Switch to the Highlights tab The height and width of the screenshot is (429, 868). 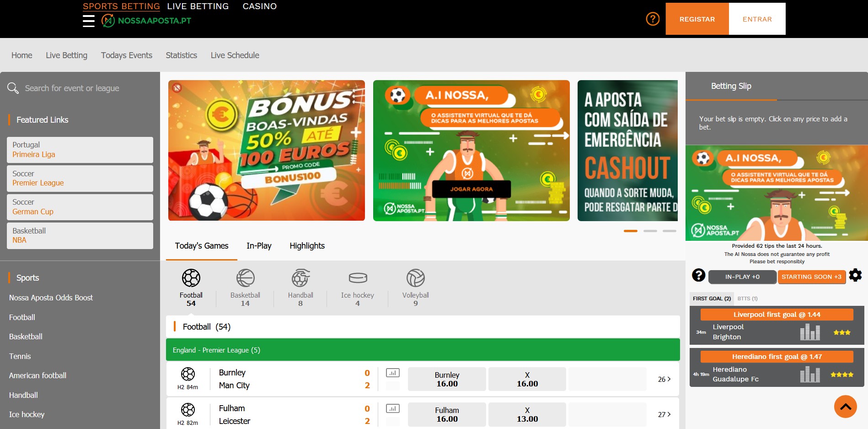click(x=307, y=246)
